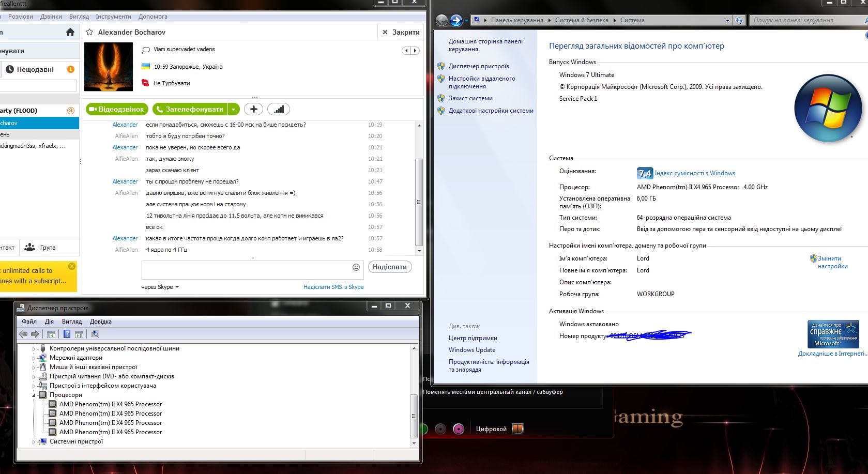Image resolution: width=868 pixels, height=474 pixels.
Task: Expand 'Миша й інші вказівні пристрої' node
Action: [x=34, y=367]
